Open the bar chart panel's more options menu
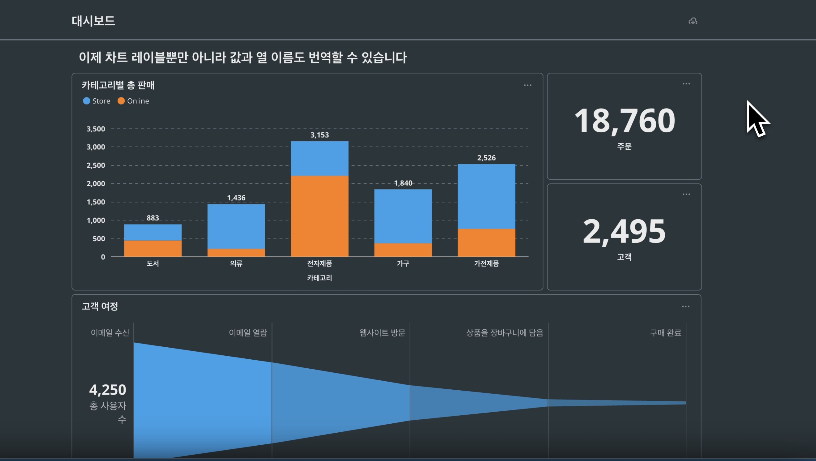816x461 pixels. click(x=527, y=85)
